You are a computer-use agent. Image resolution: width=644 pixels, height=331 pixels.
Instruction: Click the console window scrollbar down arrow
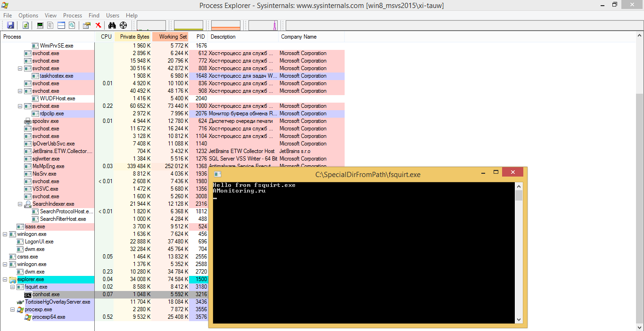click(519, 319)
